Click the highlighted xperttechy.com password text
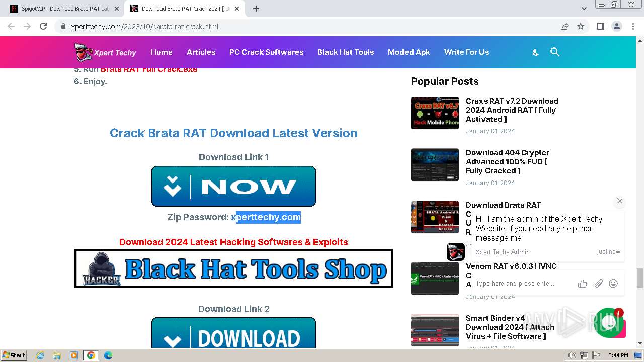 click(268, 217)
